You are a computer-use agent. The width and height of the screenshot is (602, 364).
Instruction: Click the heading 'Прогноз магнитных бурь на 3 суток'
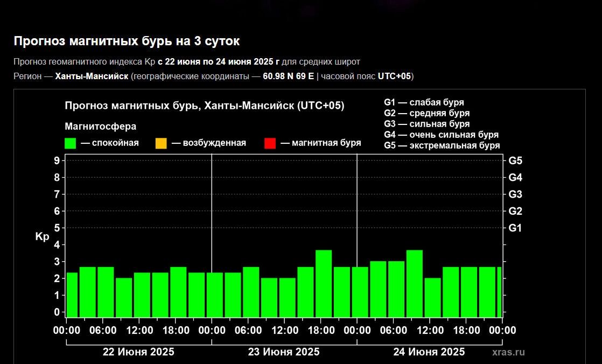127,41
